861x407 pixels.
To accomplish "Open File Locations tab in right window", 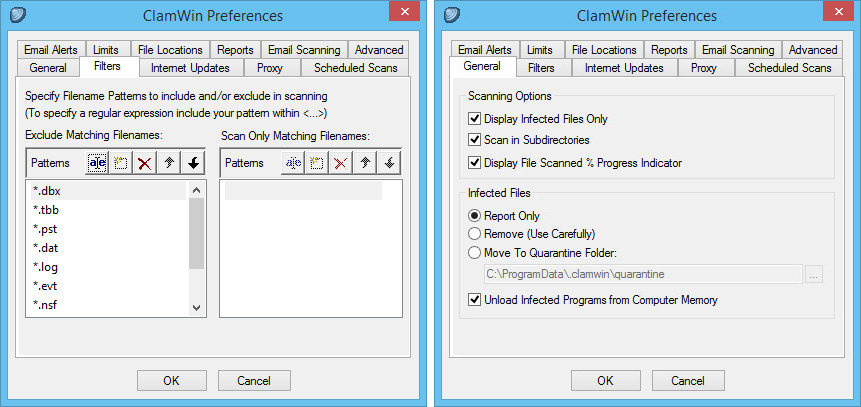I will click(604, 49).
